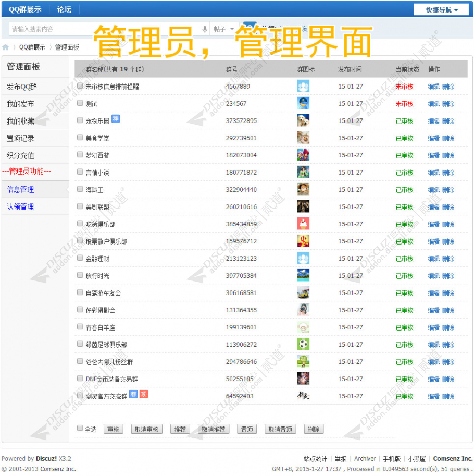474x476 pixels.
Task: Click the 置顶 batch button
Action: pos(247,429)
